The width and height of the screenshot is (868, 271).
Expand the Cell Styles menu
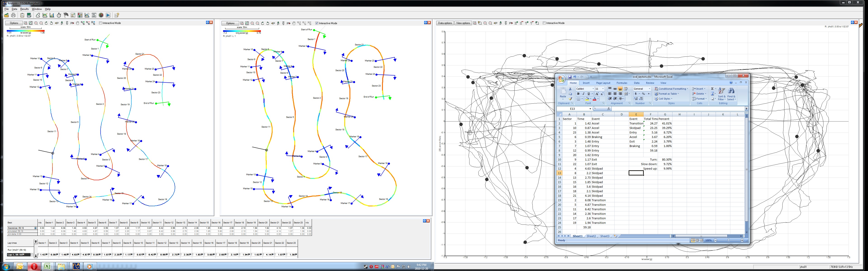(663, 99)
